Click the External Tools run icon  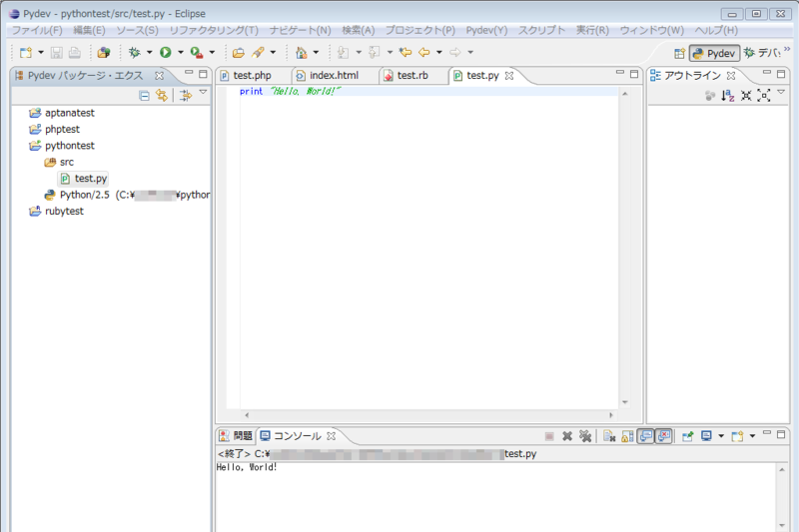point(197,53)
